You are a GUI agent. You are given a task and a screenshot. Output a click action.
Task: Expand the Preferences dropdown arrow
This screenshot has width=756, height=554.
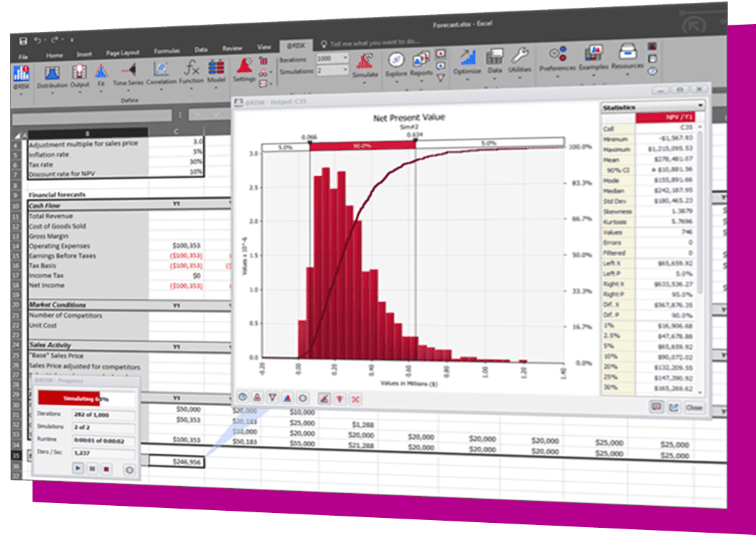tap(557, 76)
